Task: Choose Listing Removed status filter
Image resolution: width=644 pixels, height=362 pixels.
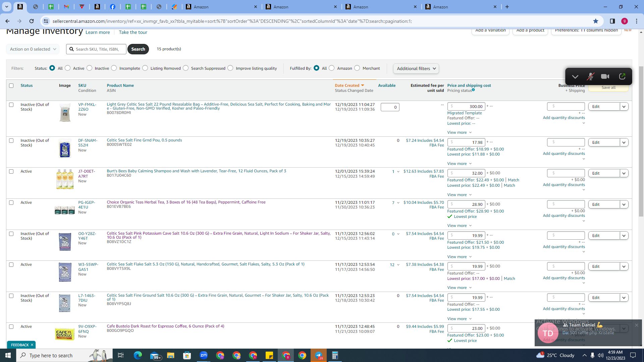Action: [145, 68]
